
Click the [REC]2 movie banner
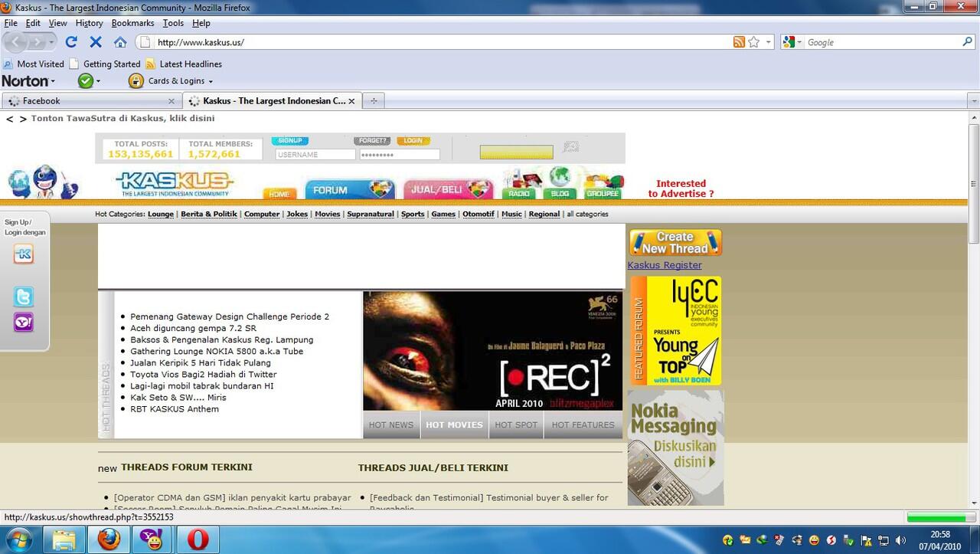pos(492,351)
